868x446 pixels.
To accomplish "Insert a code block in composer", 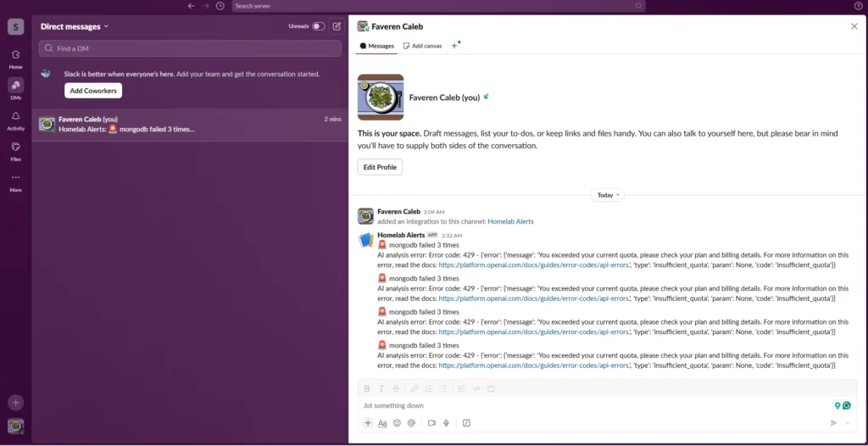I will (x=491, y=389).
